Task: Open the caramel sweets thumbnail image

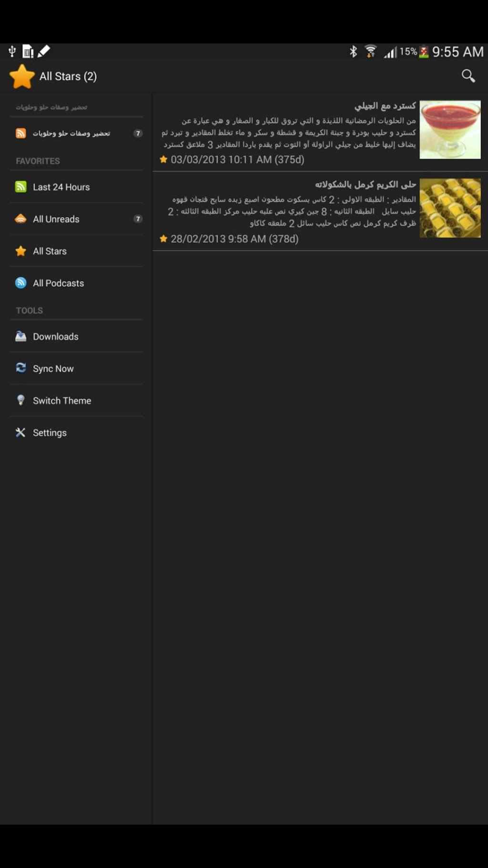Action: [x=450, y=208]
